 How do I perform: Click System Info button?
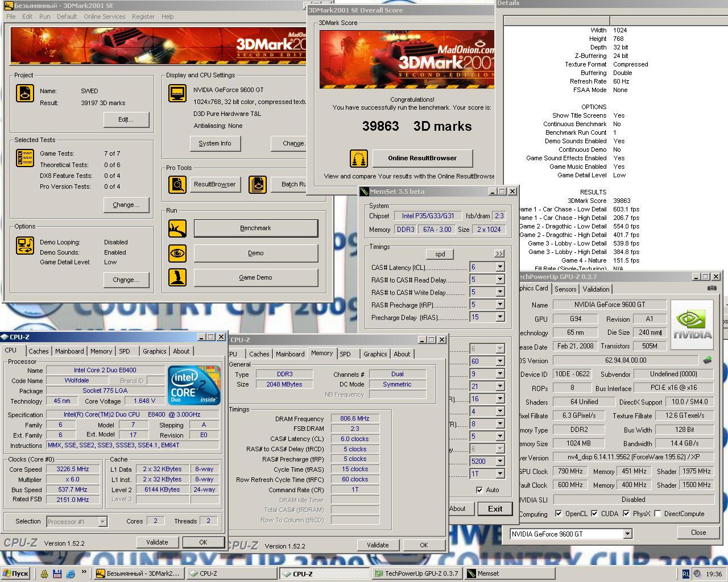pyautogui.click(x=215, y=143)
